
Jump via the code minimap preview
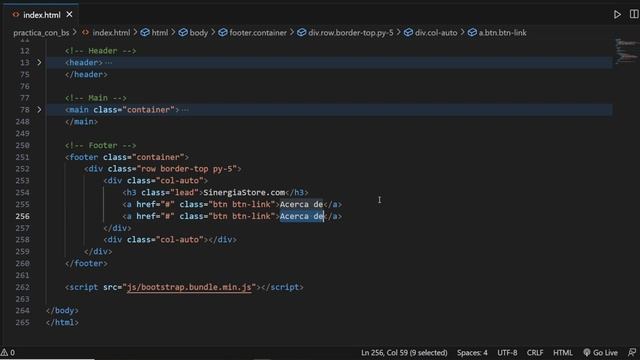point(626,51)
